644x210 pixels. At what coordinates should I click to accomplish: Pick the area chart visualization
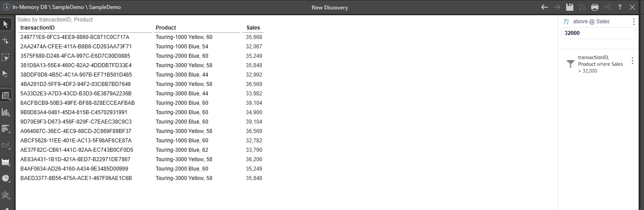tap(6, 162)
